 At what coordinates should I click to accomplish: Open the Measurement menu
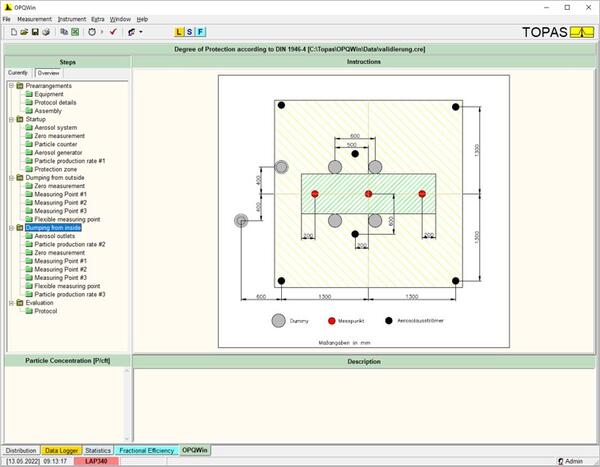[34, 19]
